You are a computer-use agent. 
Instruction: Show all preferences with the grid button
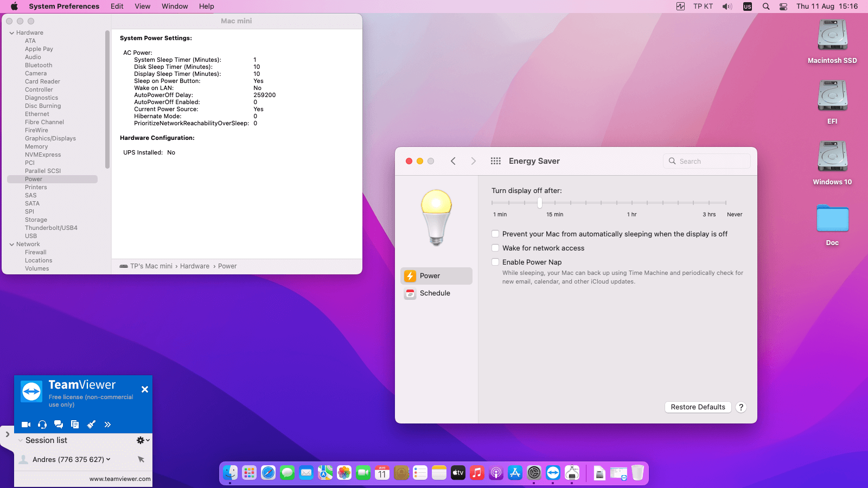(495, 161)
